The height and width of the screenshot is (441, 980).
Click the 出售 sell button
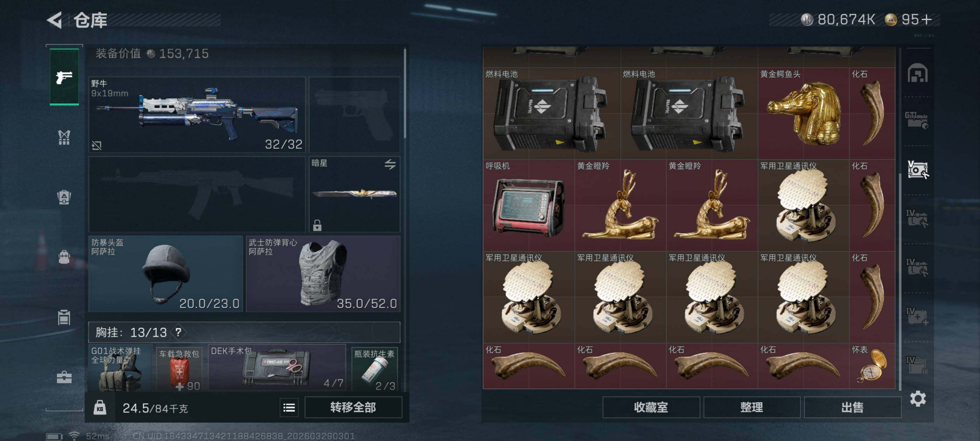(x=853, y=407)
